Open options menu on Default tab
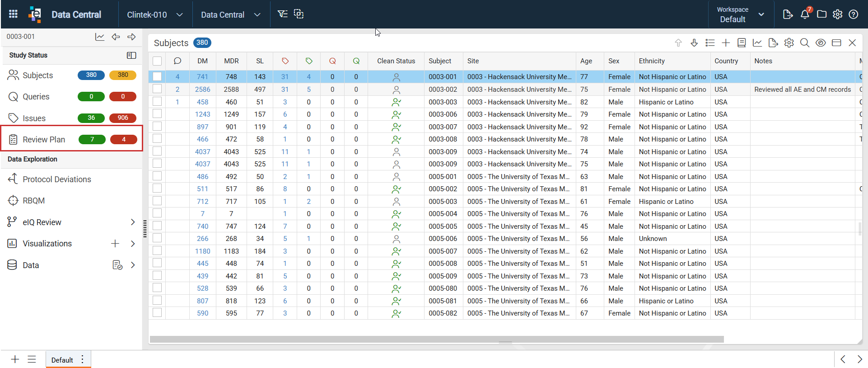The width and height of the screenshot is (868, 368). tap(82, 359)
